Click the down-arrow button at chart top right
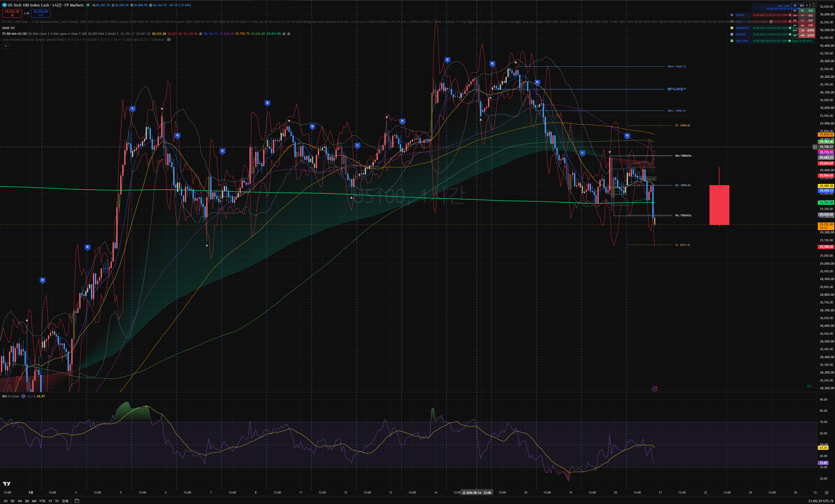Image resolution: width=835 pixels, height=504 pixels. [x=807, y=5]
